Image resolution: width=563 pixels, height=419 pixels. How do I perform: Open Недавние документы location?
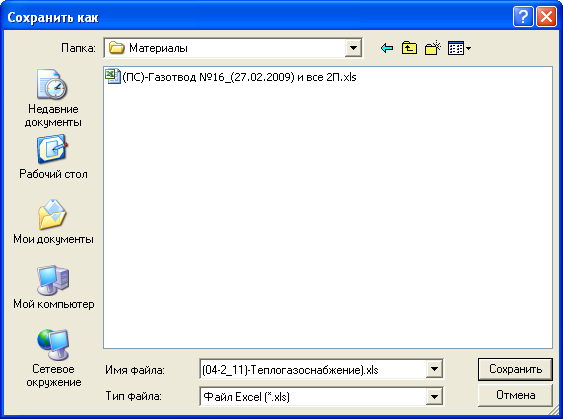[x=53, y=98]
